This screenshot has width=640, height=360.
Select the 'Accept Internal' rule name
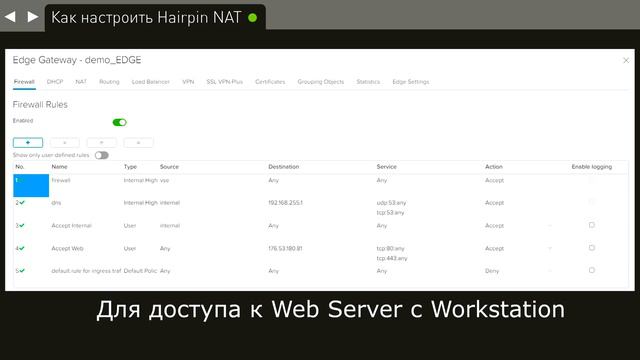tap(71, 225)
